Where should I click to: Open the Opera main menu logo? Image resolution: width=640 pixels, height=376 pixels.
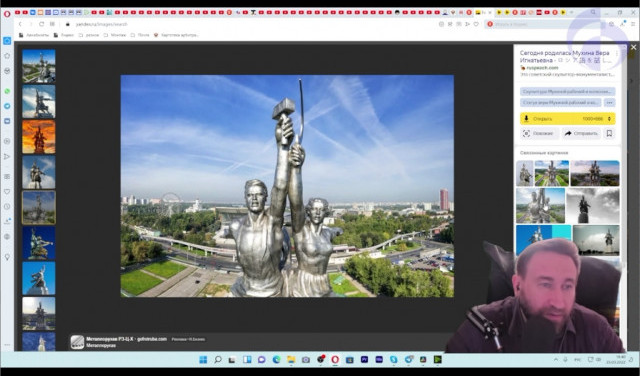click(x=7, y=13)
